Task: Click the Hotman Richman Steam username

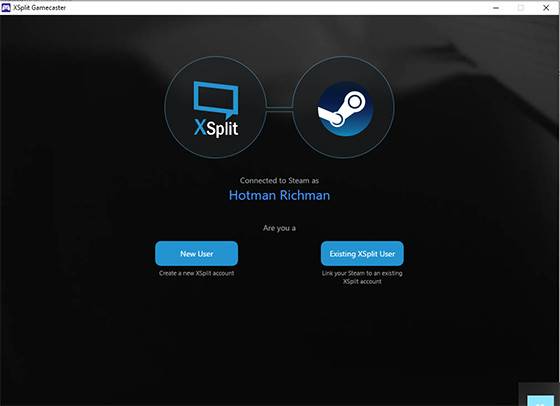Action: click(x=279, y=195)
